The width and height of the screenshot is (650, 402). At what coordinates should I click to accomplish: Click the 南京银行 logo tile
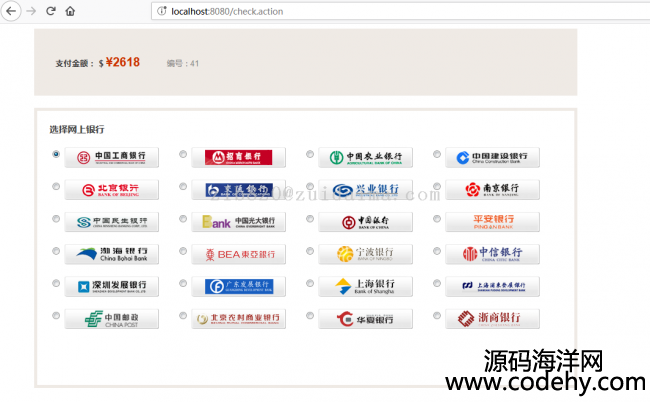tap(492, 190)
